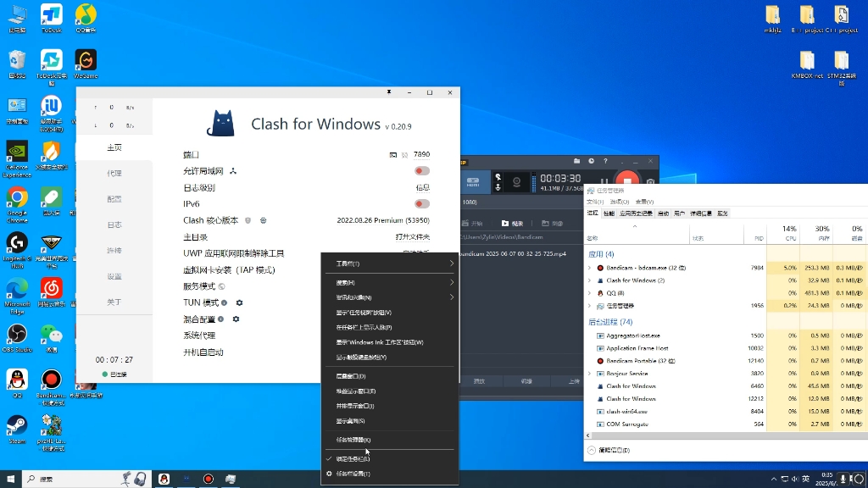This screenshot has width=868, height=488.
Task: Open QQ Music desktop icon
Action: [86, 19]
